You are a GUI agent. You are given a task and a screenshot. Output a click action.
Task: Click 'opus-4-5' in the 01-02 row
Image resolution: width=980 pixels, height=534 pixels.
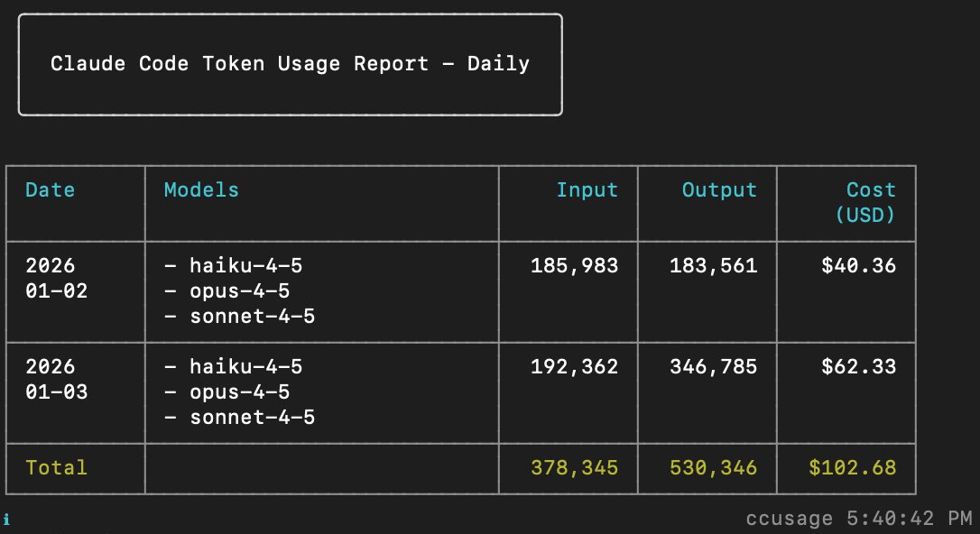(239, 291)
